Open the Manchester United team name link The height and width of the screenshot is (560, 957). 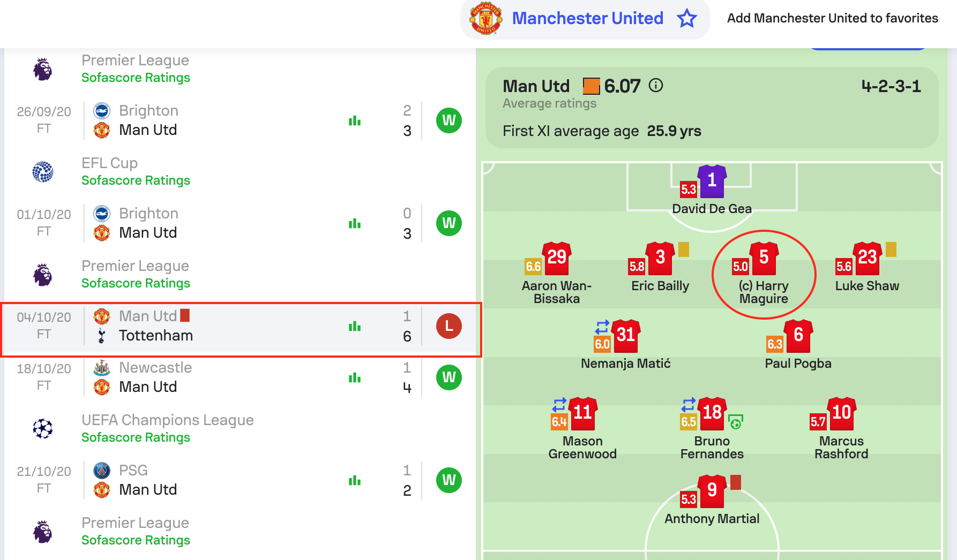(x=588, y=18)
